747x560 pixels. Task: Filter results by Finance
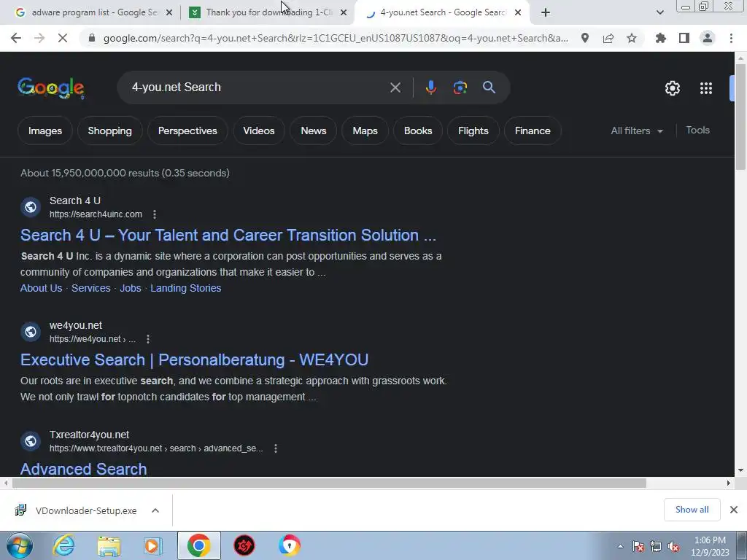[532, 131]
